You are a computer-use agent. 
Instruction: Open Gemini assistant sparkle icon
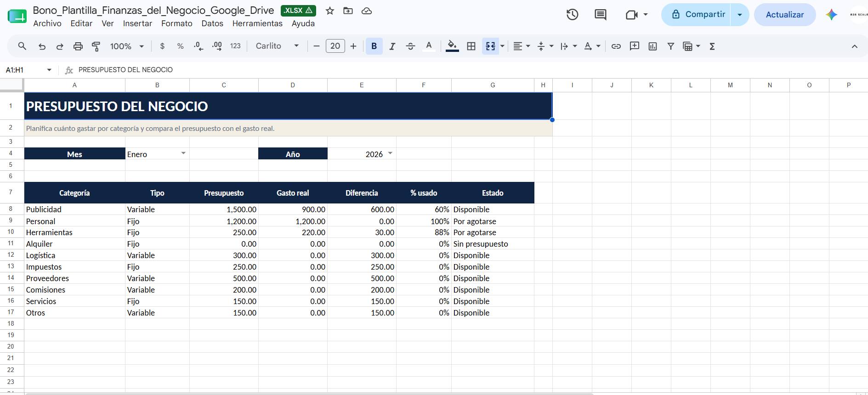831,15
